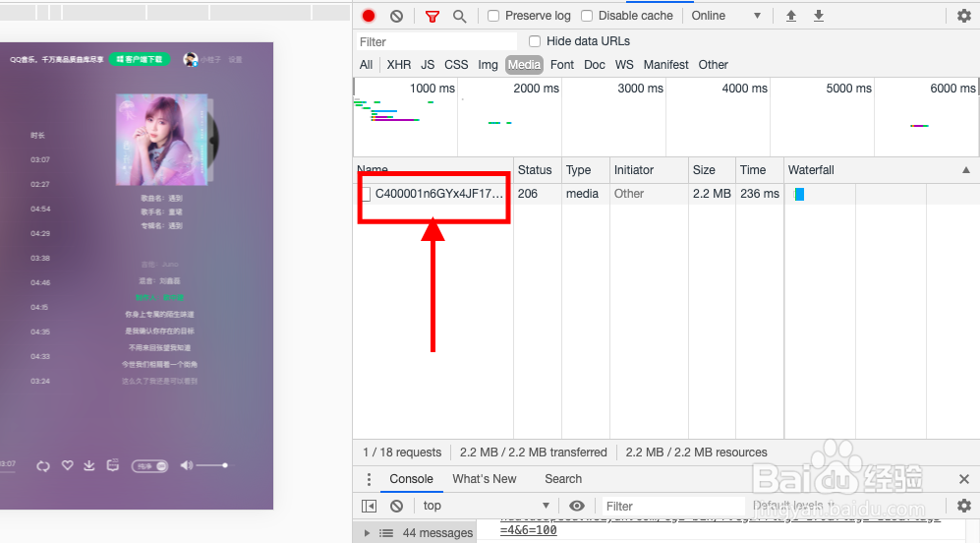Clear console with the block icon
This screenshot has width=980, height=543.
(396, 506)
